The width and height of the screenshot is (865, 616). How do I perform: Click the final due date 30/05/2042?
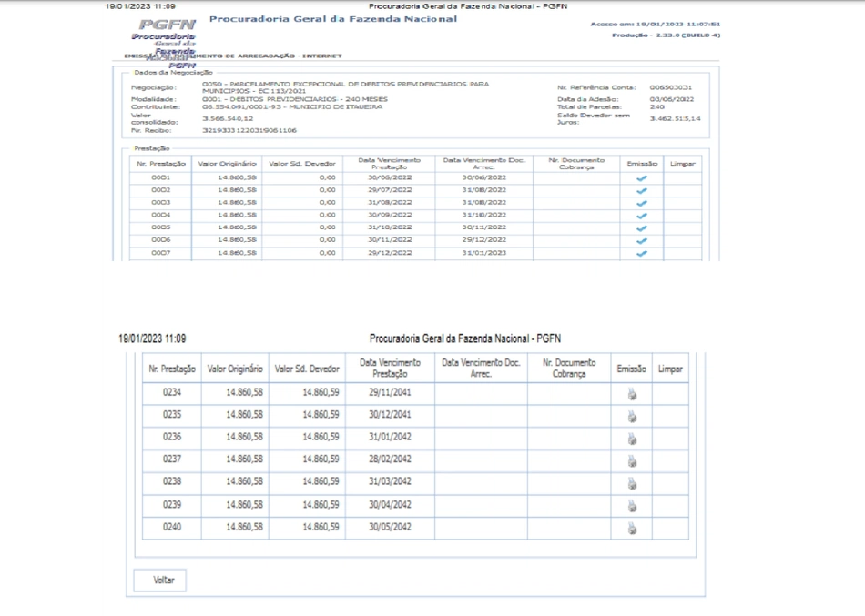pyautogui.click(x=390, y=527)
